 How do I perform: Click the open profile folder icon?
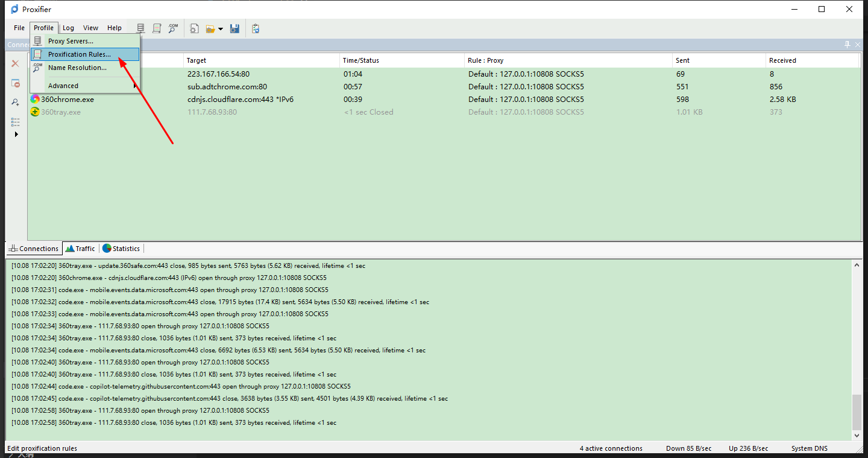[210, 28]
